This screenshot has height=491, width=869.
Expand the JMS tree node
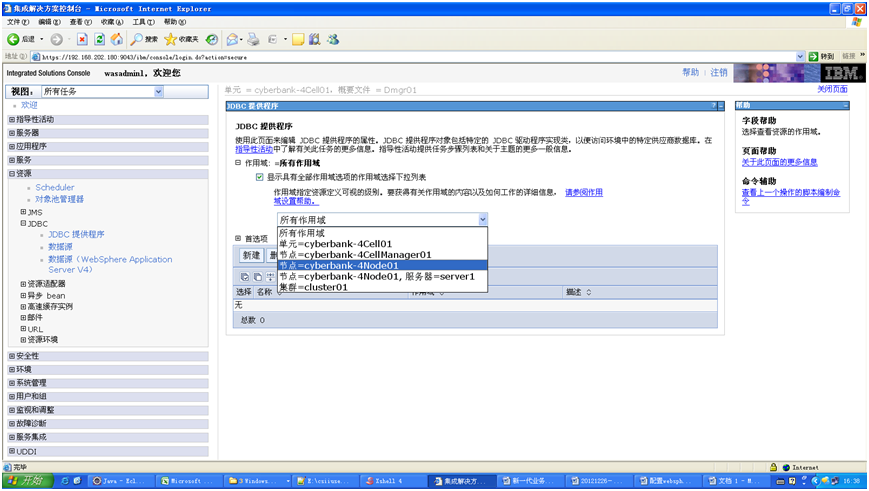click(x=23, y=212)
